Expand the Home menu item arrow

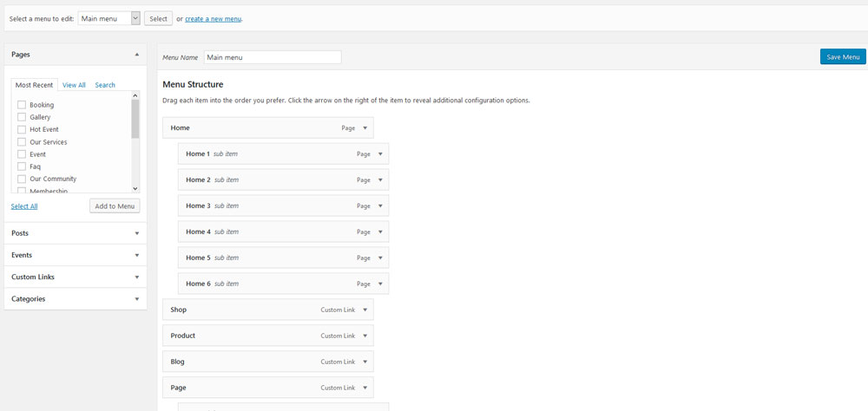point(365,128)
